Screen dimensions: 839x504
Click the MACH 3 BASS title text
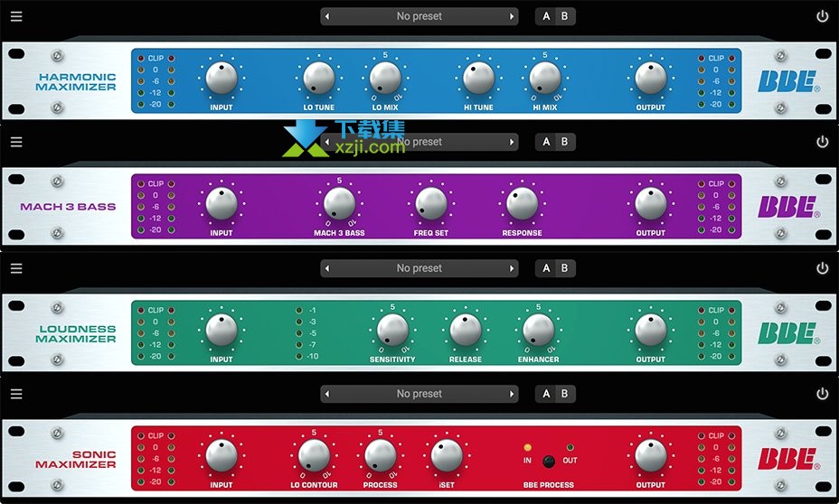68,207
